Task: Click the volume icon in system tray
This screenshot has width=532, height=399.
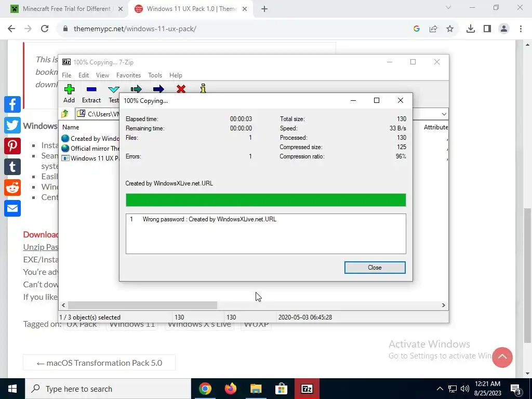Action: (465, 389)
